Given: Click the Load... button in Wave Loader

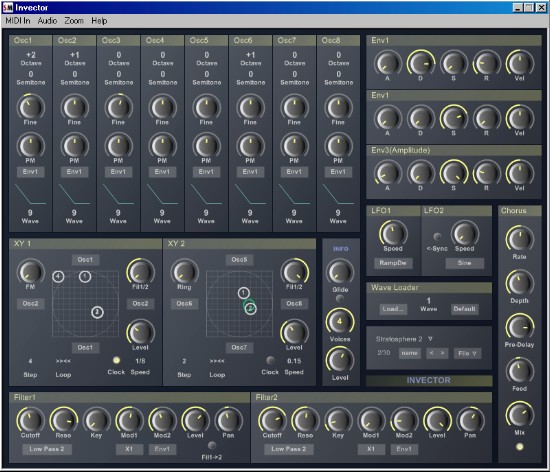Looking at the screenshot, I should point(393,309).
